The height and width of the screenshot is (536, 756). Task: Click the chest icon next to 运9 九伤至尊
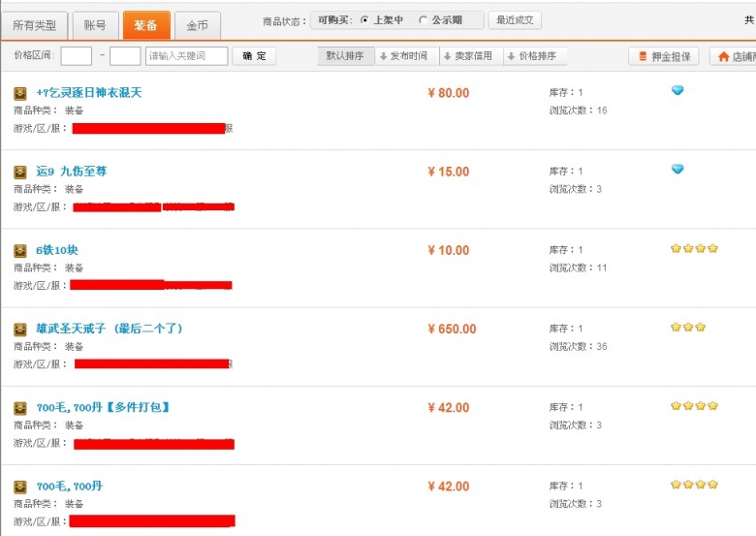pos(19,173)
